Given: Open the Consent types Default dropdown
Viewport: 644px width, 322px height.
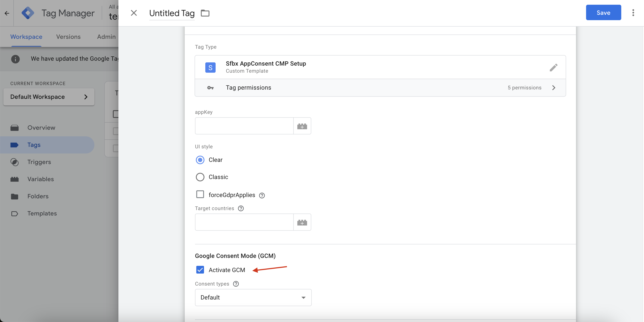Looking at the screenshot, I should point(253,298).
